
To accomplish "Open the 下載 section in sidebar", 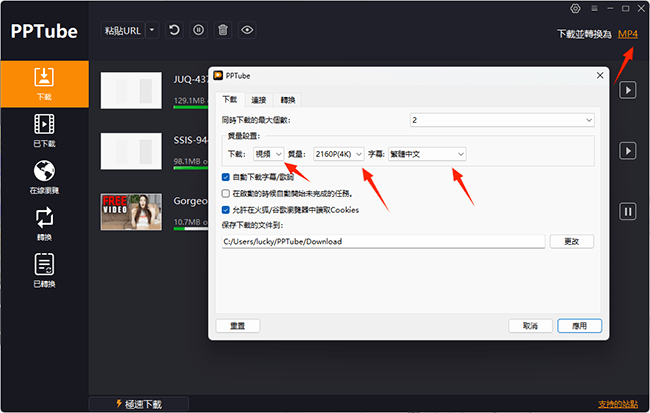I will pos(44,83).
